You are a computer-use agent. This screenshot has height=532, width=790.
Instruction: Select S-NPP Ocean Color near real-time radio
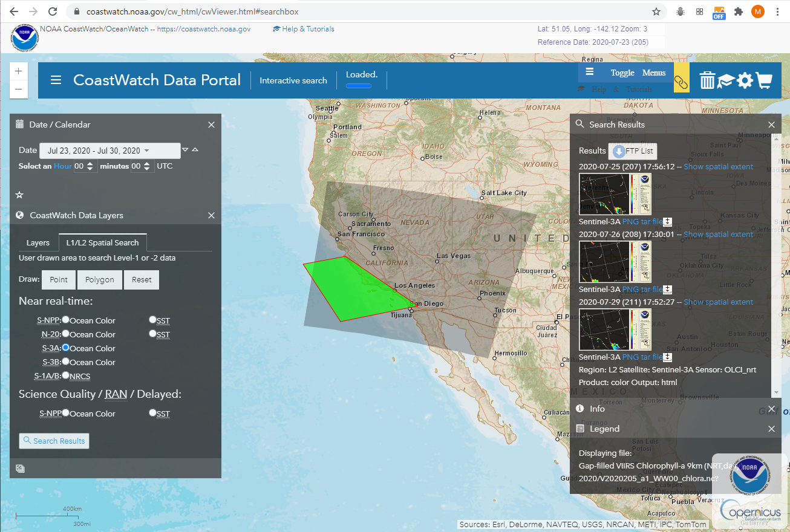[65, 320]
